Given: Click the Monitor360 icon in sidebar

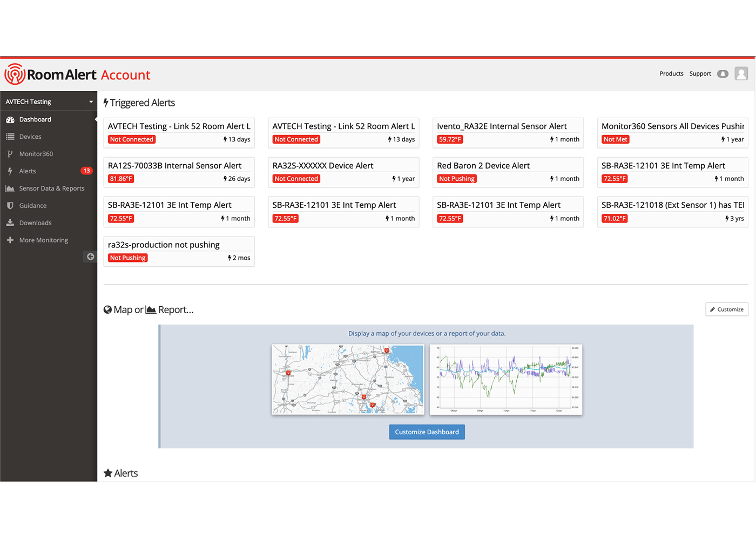Looking at the screenshot, I should coord(10,154).
